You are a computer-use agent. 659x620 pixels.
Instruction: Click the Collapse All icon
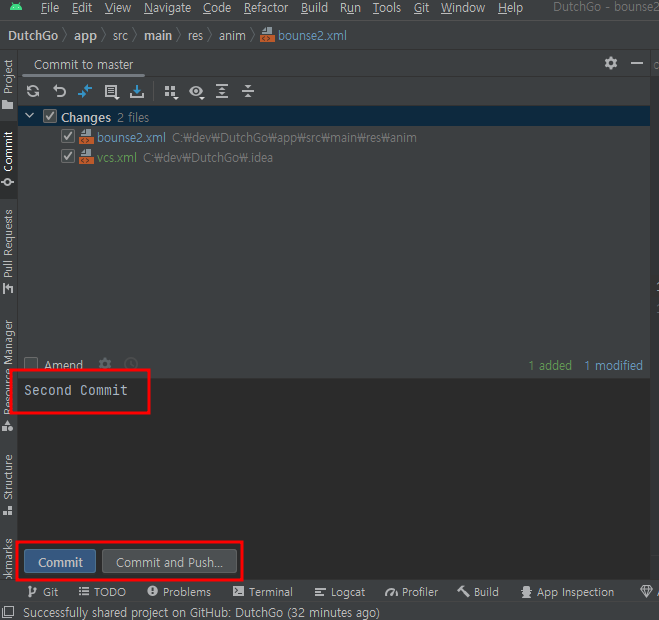pos(248,91)
